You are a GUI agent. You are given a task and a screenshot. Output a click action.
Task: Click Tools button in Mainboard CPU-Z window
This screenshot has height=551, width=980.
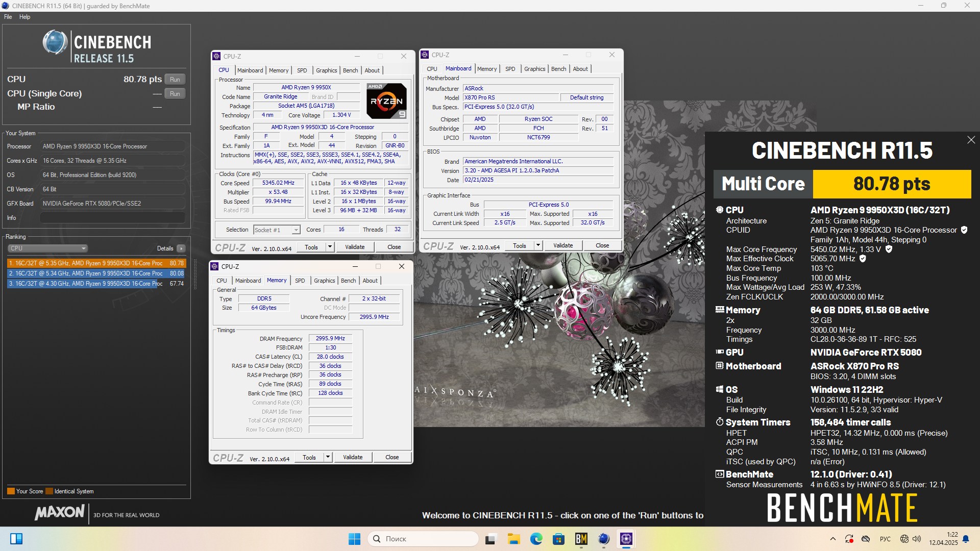520,245
